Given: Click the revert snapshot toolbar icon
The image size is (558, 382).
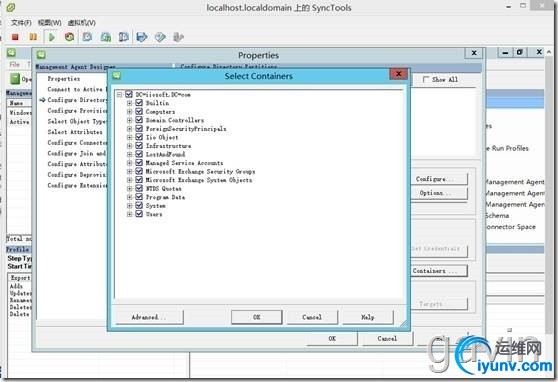Looking at the screenshot, I should point(106,37).
